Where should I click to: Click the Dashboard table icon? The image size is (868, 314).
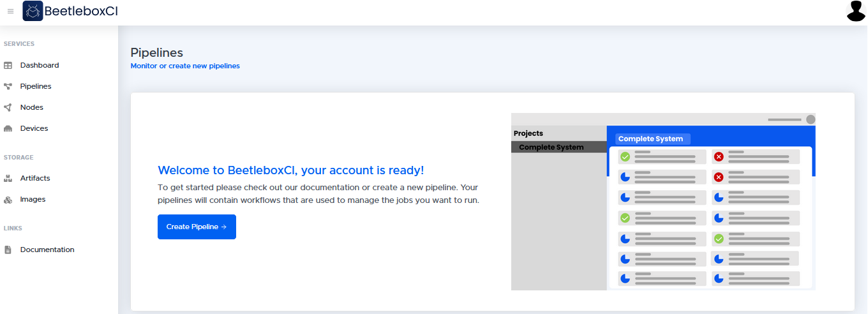coord(8,65)
